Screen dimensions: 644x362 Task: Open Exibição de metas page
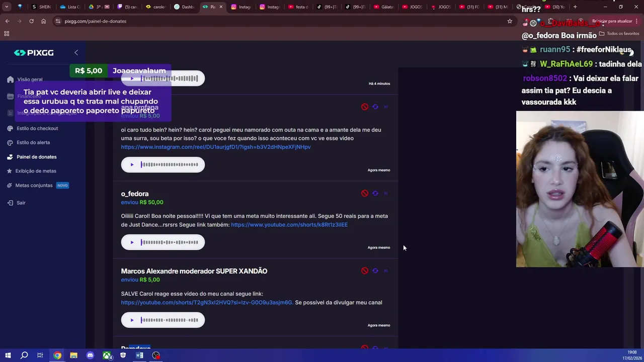click(36, 171)
